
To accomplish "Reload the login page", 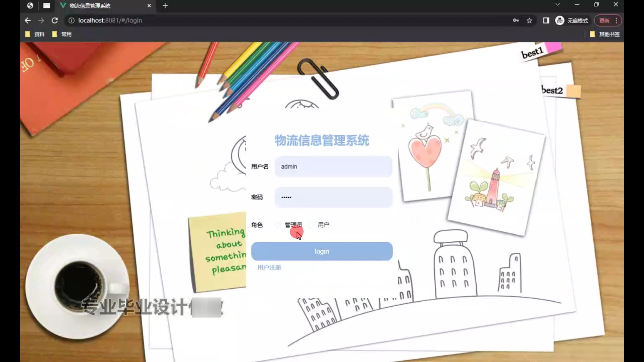I will coord(55,20).
